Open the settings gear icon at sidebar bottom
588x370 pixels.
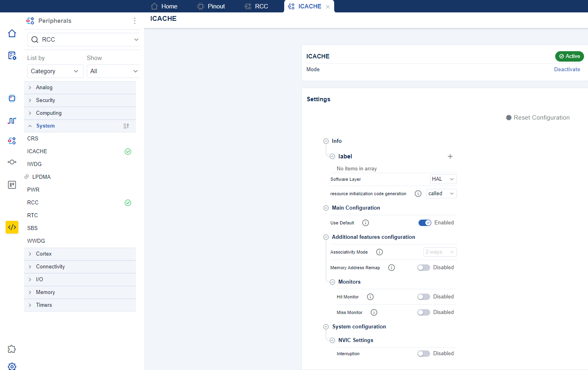click(12, 366)
